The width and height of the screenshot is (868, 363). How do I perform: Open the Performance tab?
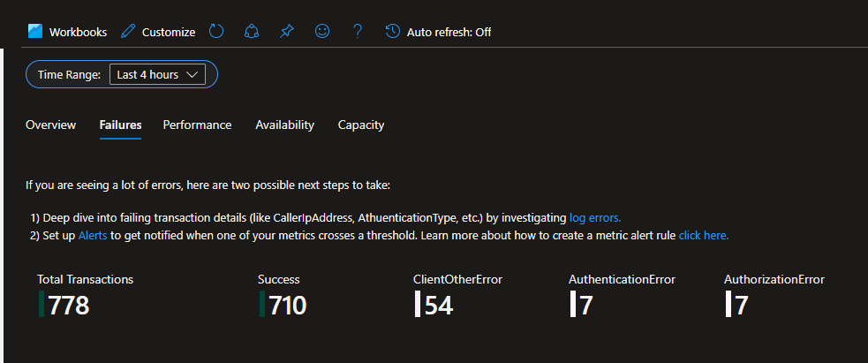pyautogui.click(x=197, y=125)
